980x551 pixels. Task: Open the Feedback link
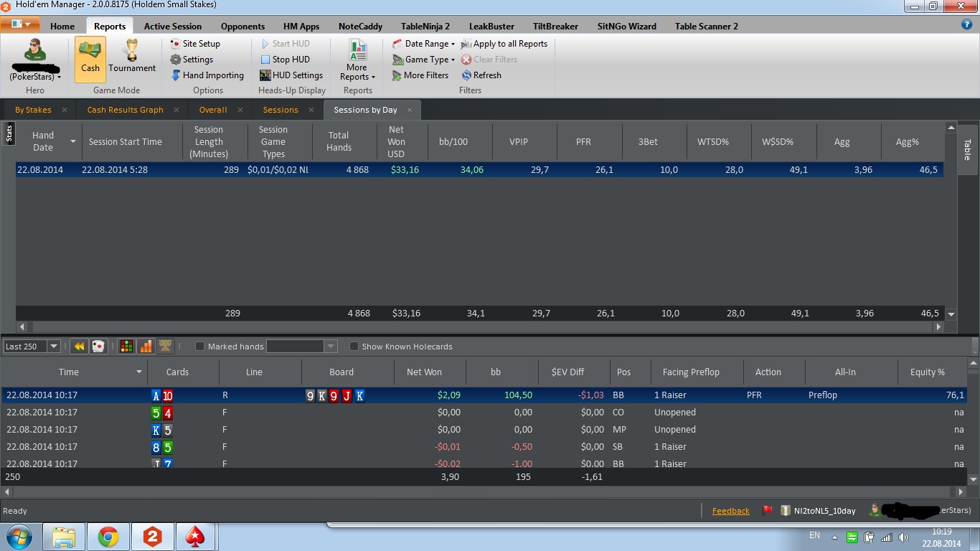point(730,511)
